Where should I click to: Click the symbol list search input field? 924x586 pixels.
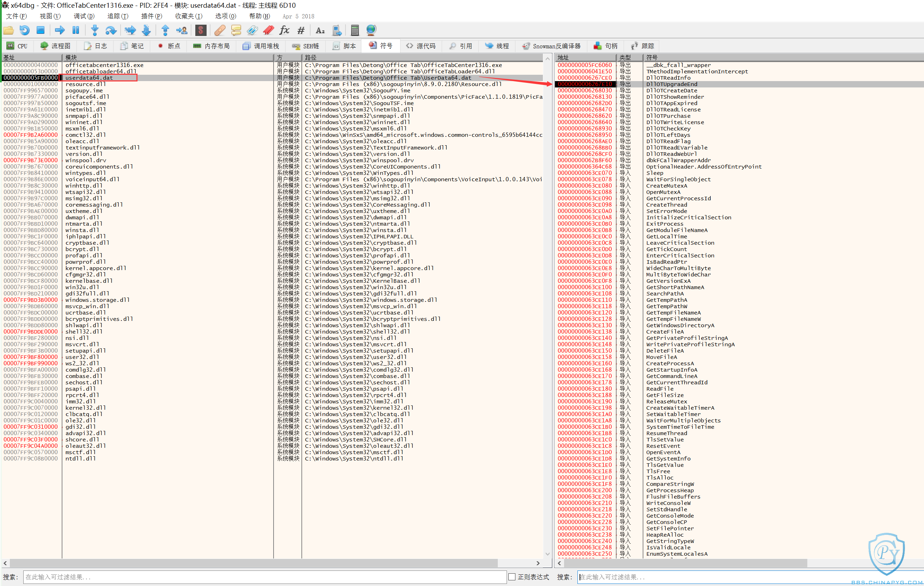(x=750, y=577)
